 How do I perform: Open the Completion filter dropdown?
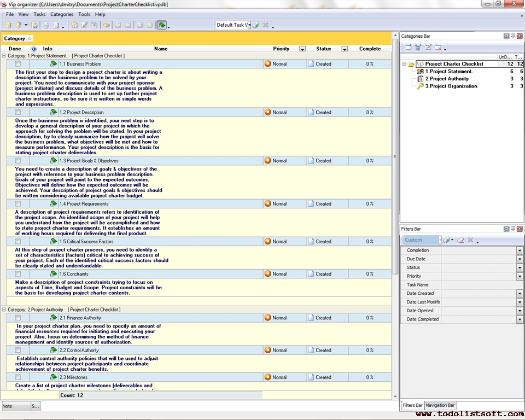[x=520, y=250]
